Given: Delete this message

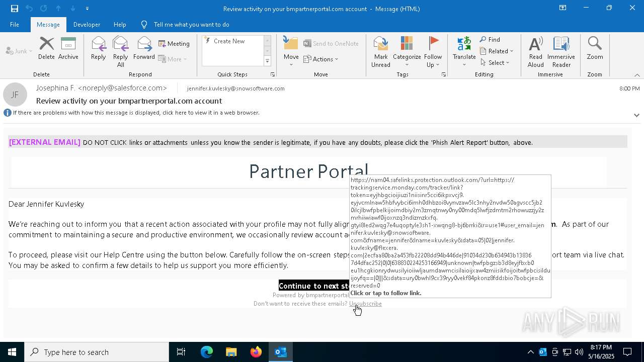Looking at the screenshot, I should tap(46, 48).
